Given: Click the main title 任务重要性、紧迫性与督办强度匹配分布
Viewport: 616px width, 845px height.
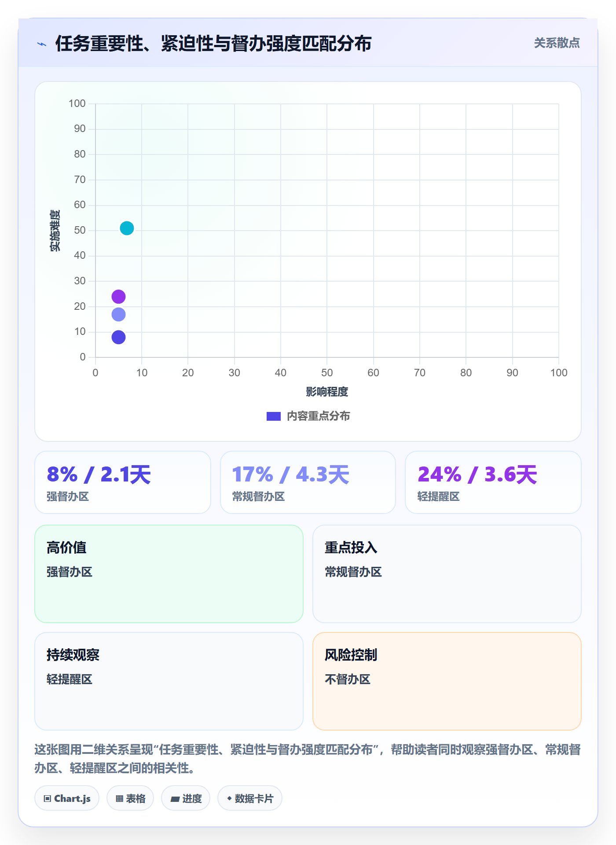Looking at the screenshot, I should tap(213, 44).
